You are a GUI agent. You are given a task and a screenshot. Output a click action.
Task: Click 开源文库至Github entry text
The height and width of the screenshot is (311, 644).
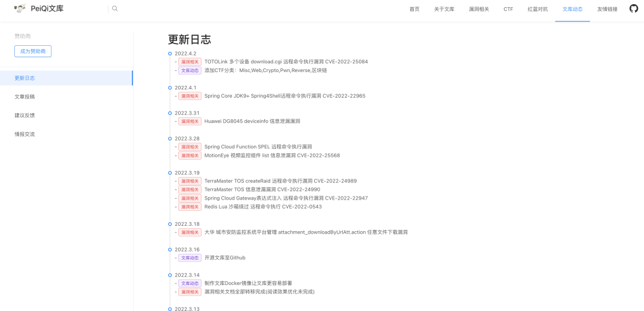click(225, 257)
